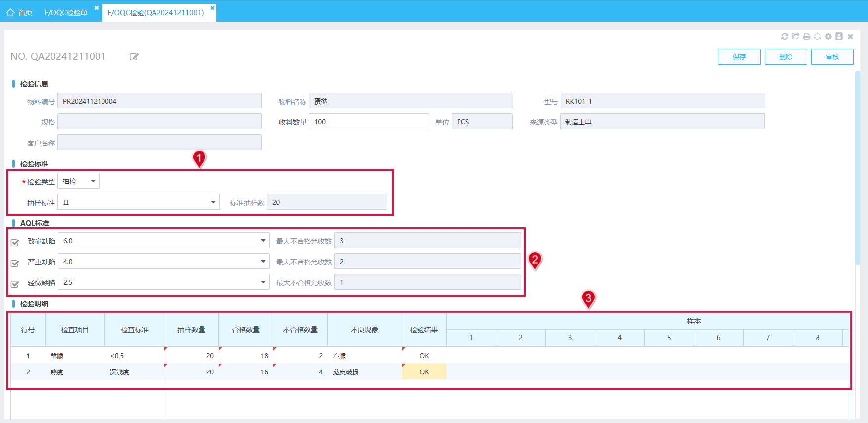
Task: Click the 来源类型 field showing 制造工单
Action: [663, 122]
